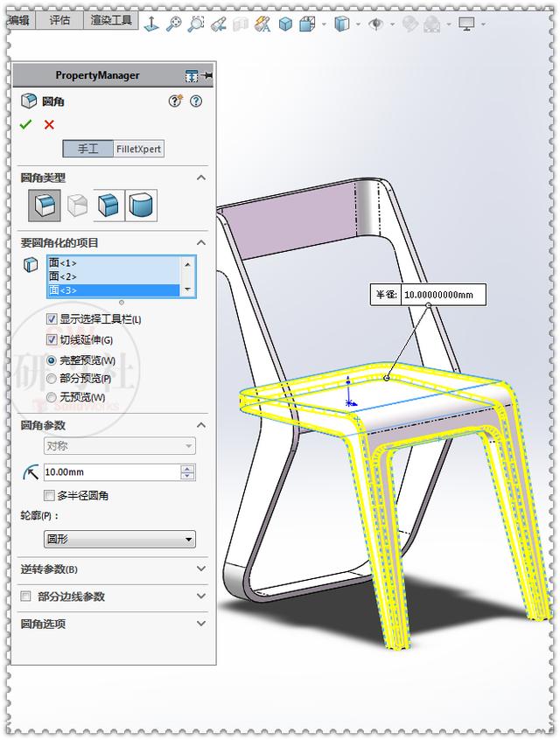Viewport: 560px width, 740px height.
Task: Expand the 逆转参数 section
Action: pos(112,569)
